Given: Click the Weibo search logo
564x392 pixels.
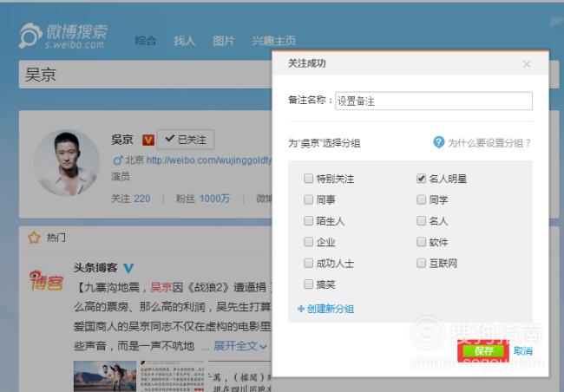Looking at the screenshot, I should click(x=63, y=36).
